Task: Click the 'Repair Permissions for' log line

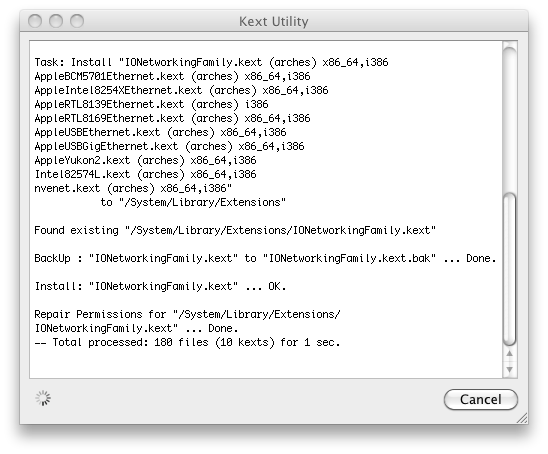Action: pos(187,314)
